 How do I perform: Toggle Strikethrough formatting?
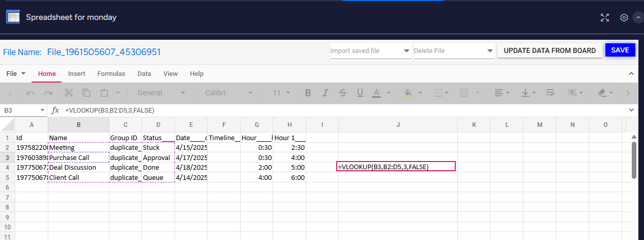pos(342,93)
